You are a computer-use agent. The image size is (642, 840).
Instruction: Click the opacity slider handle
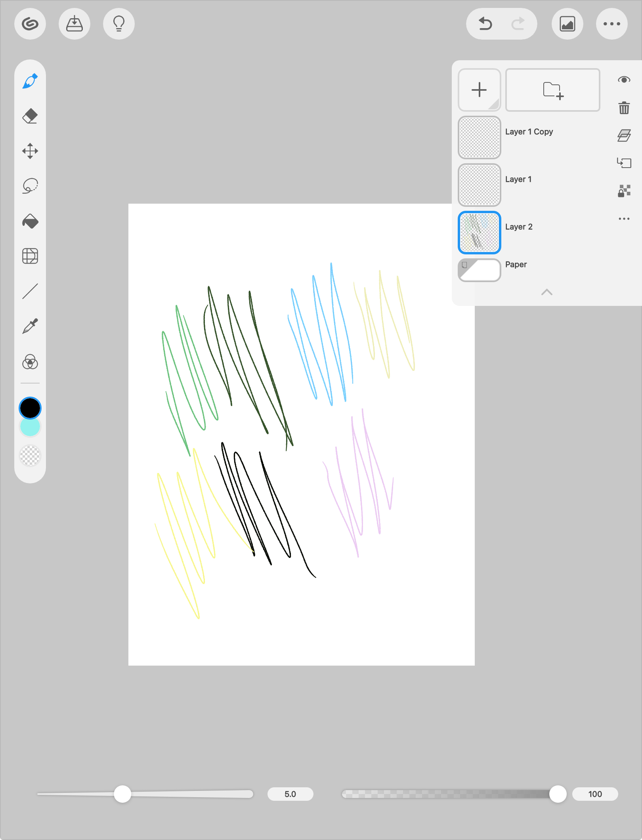558,794
